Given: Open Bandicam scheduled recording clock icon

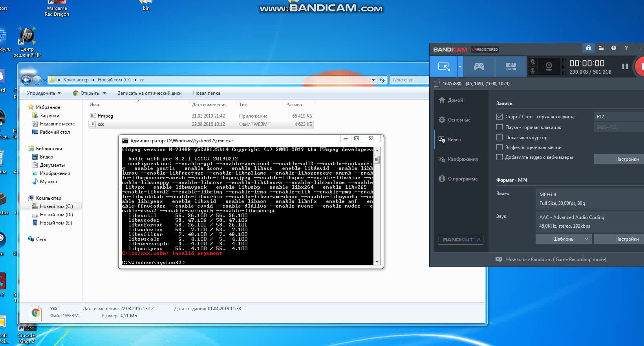Looking at the screenshot, I should pyautogui.click(x=614, y=48).
